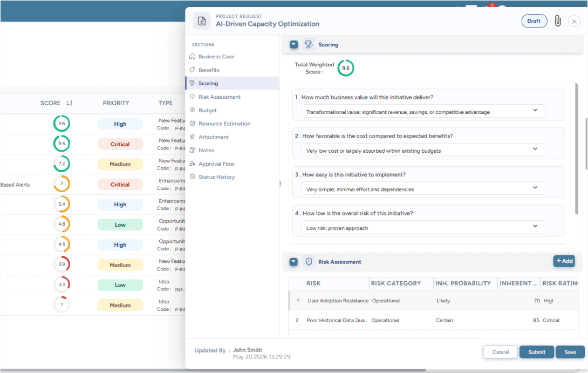The width and height of the screenshot is (588, 373).
Task: Click the 7.2 score ring in the list
Action: (61, 164)
